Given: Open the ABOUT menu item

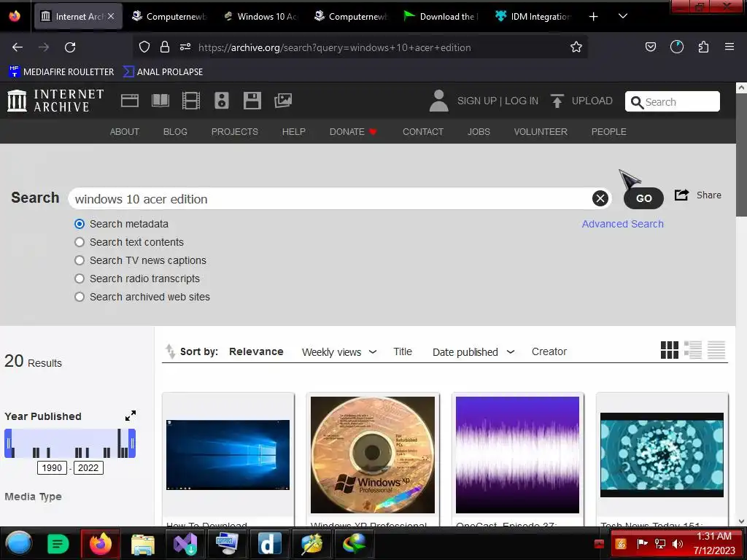Looking at the screenshot, I should tap(125, 131).
